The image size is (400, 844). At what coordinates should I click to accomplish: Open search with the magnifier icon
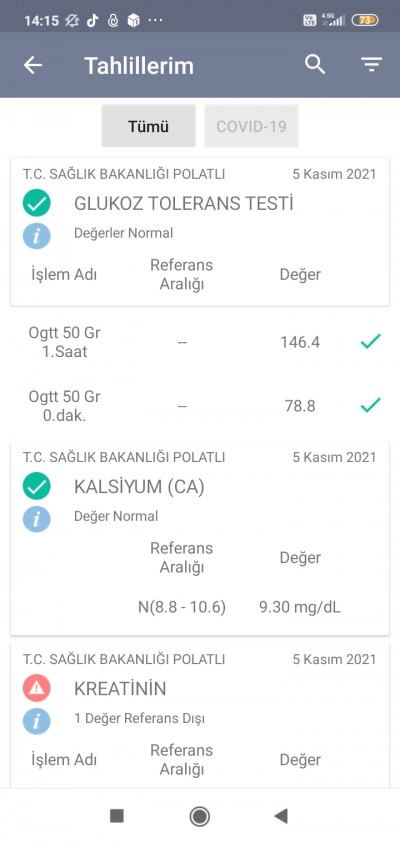(x=315, y=65)
